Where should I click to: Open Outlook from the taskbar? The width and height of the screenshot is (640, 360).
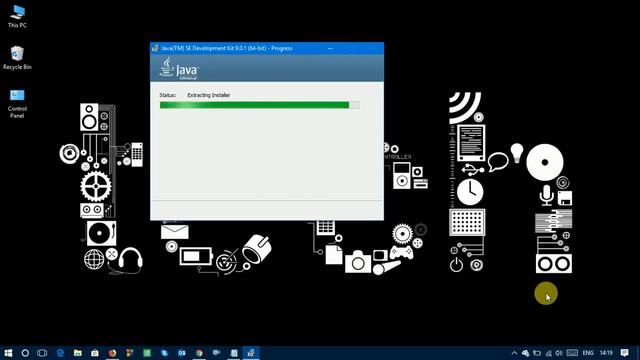pos(182,353)
